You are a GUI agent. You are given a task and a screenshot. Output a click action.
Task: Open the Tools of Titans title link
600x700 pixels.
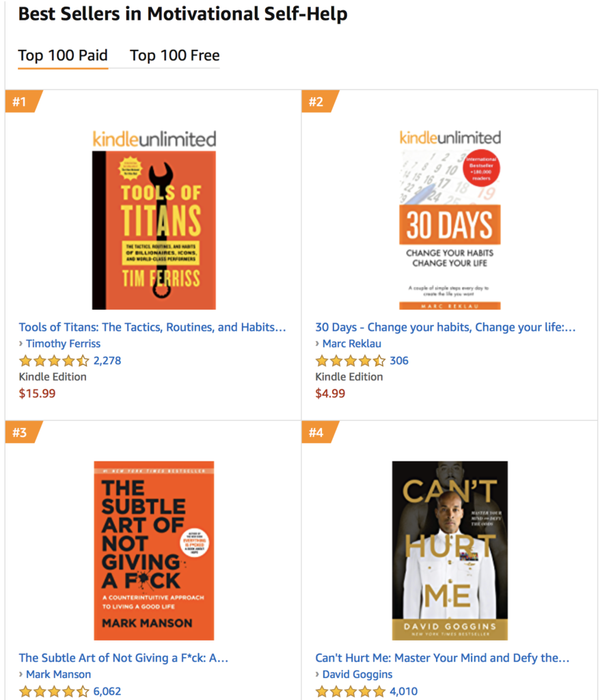tap(150, 327)
